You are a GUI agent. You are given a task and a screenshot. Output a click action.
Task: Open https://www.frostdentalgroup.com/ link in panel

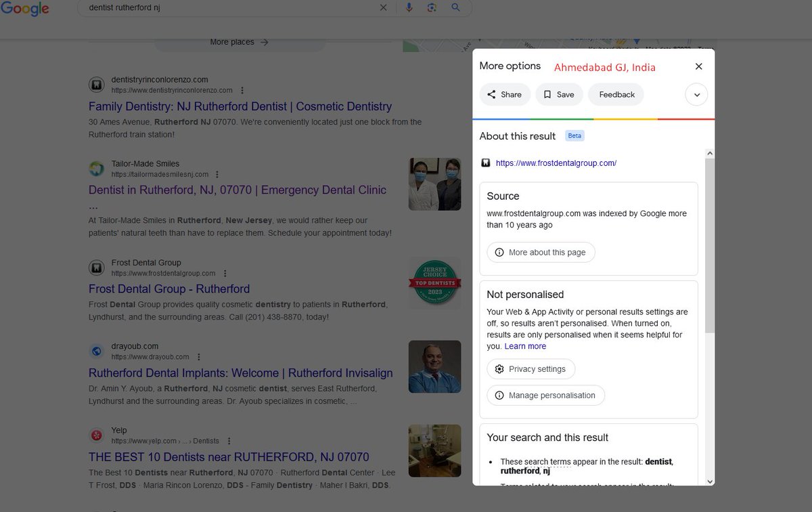(556, 163)
